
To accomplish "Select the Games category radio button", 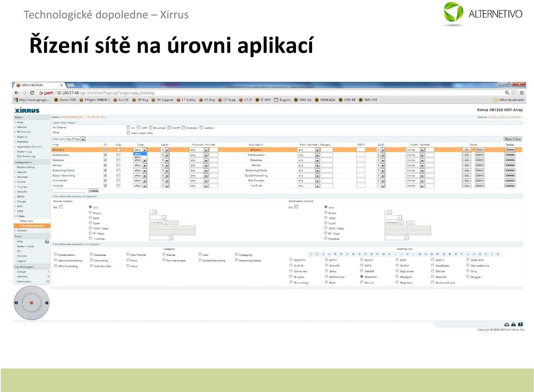I will 164,255.
